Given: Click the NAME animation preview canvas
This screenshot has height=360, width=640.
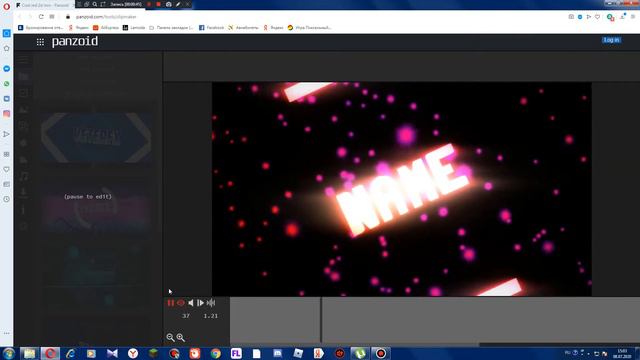Looking at the screenshot, I should pos(402,189).
